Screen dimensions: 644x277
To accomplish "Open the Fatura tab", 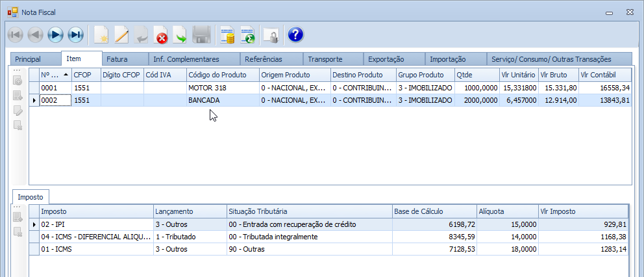I will [117, 59].
